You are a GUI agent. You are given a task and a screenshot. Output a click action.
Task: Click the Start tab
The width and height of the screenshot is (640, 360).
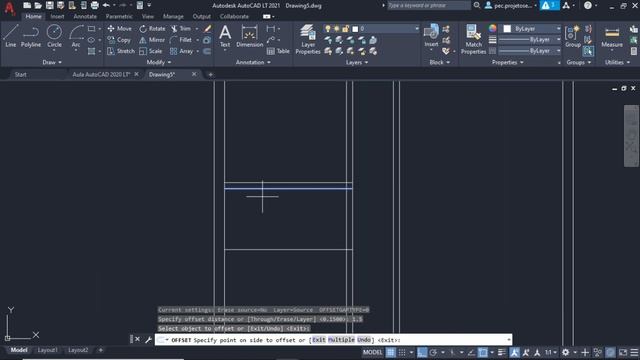pyautogui.click(x=20, y=74)
